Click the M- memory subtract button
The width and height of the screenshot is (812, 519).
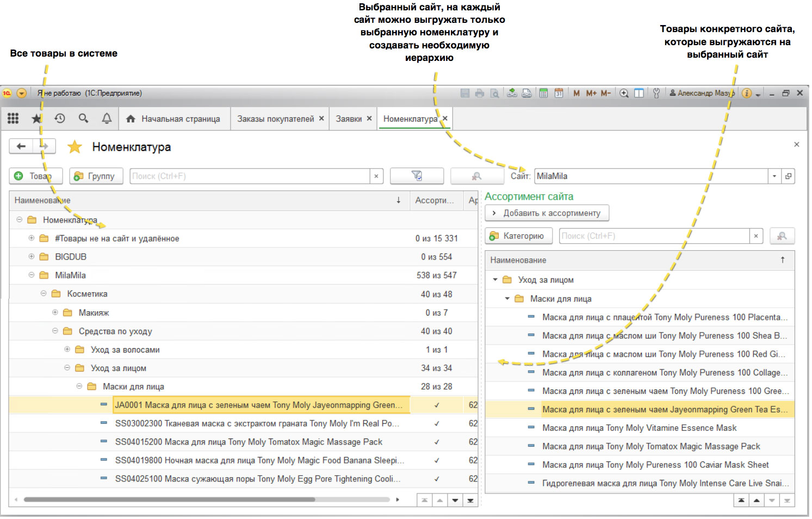pos(606,93)
